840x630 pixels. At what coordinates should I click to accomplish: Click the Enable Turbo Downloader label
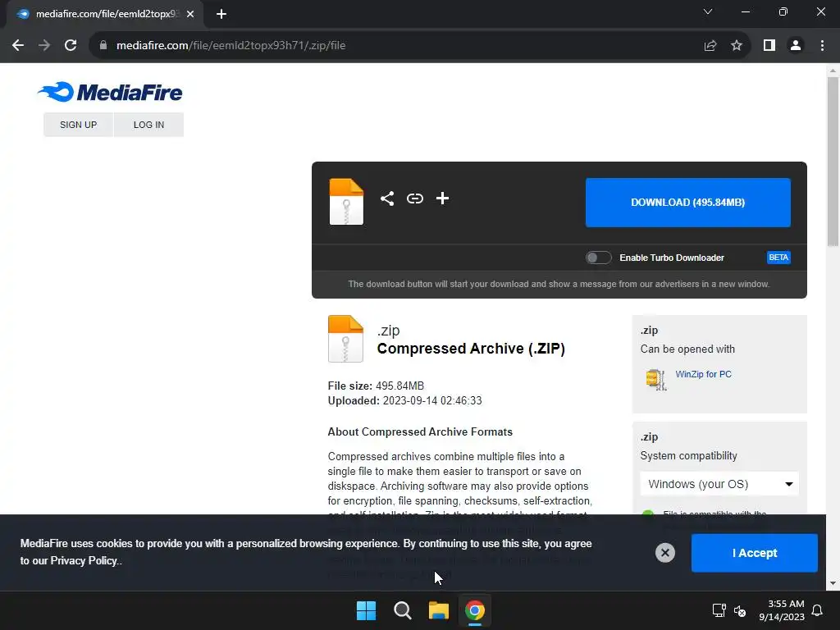point(672,258)
